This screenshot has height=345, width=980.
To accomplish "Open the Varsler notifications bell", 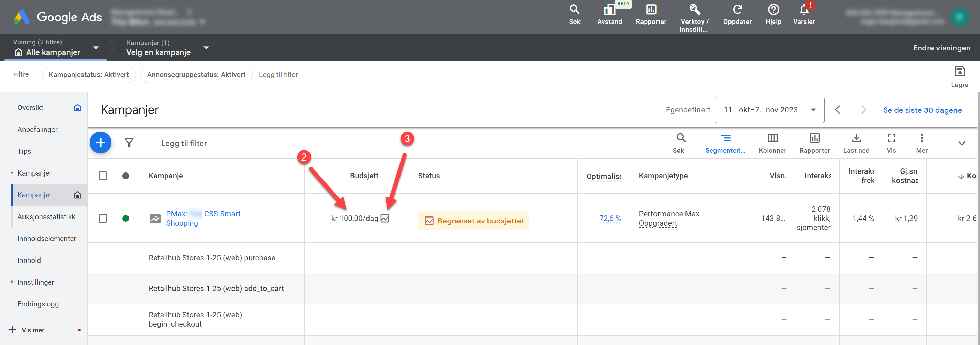I will tap(803, 10).
